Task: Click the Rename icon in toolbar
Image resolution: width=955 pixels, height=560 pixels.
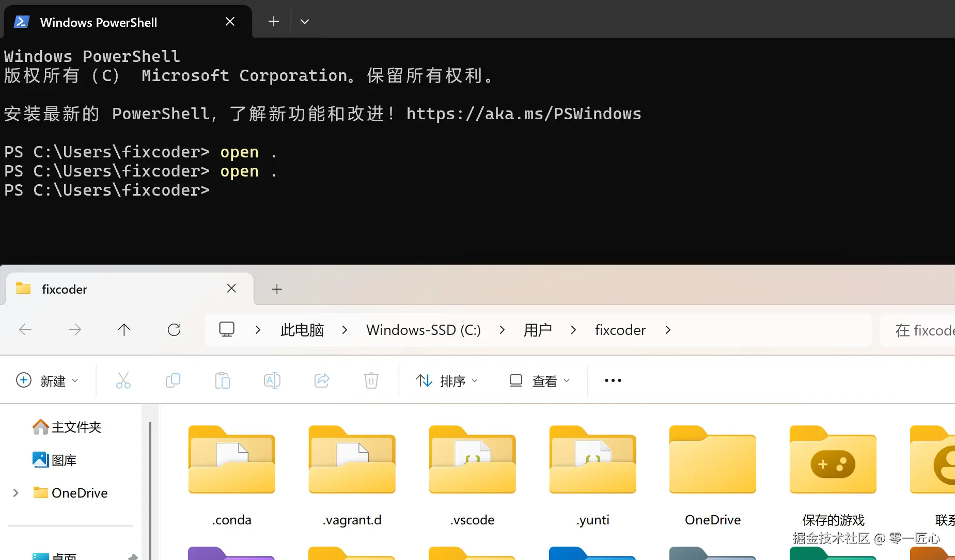Action: coord(272,381)
